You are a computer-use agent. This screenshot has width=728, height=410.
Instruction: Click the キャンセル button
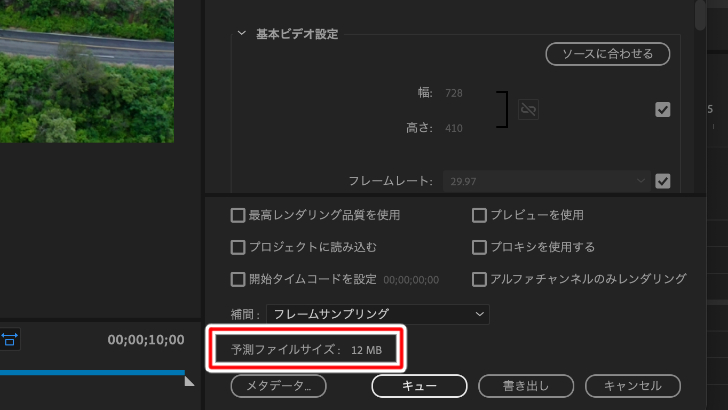[x=633, y=386]
